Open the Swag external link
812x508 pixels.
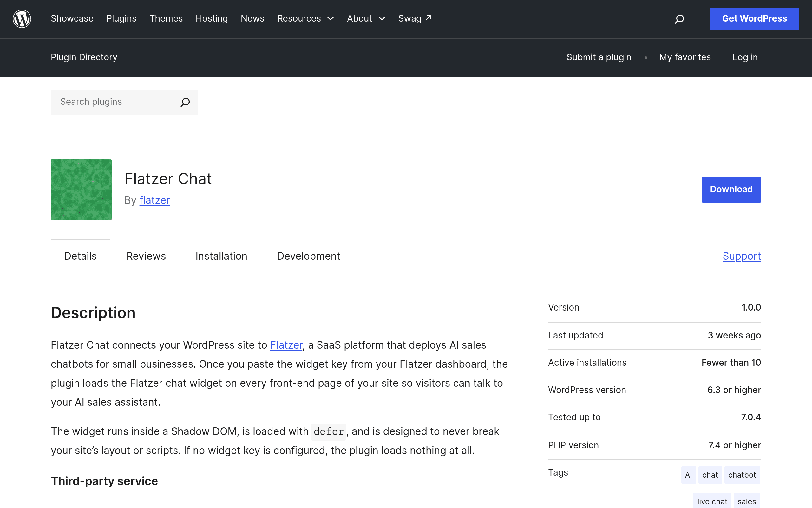tap(415, 18)
